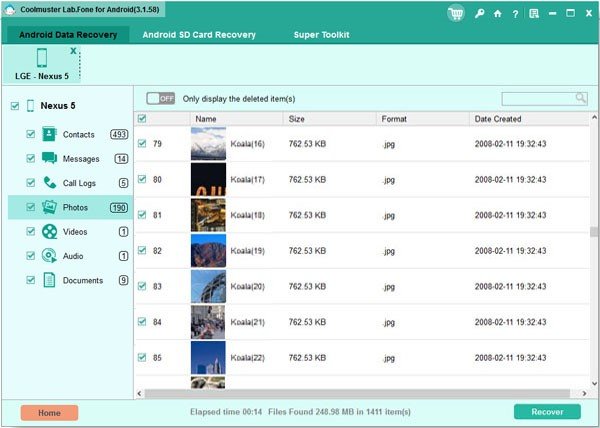Select the LGE - Nexus 5 phone device icon
This screenshot has width=600, height=428.
pyautogui.click(x=42, y=58)
